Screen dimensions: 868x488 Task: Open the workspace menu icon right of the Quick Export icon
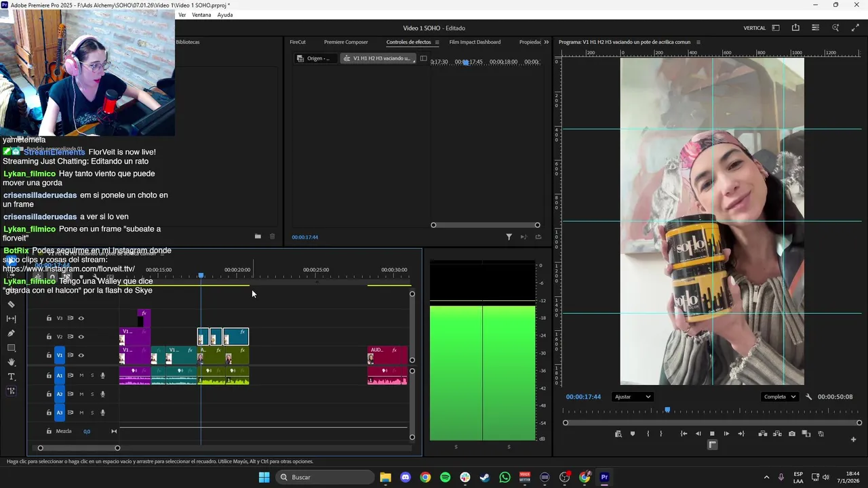tap(816, 28)
